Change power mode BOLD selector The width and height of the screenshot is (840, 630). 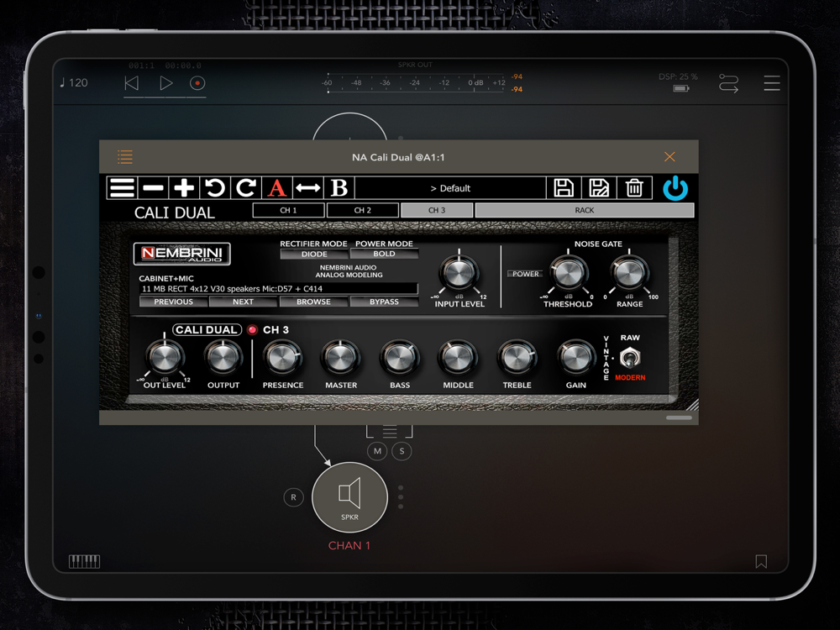point(384,254)
